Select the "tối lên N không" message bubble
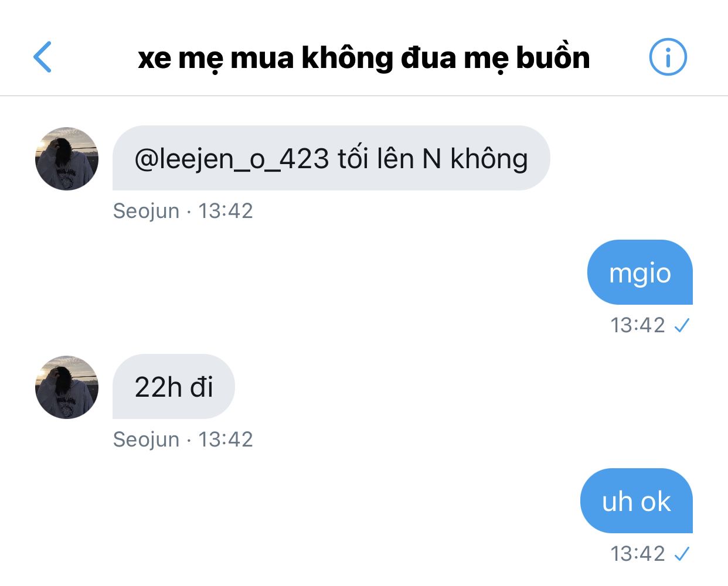The image size is (728, 586). [x=331, y=158]
